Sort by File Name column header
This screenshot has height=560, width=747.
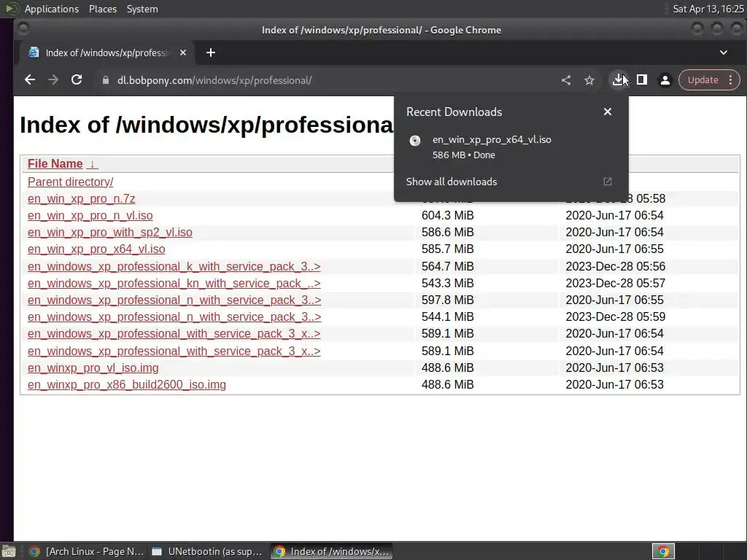pyautogui.click(x=55, y=164)
